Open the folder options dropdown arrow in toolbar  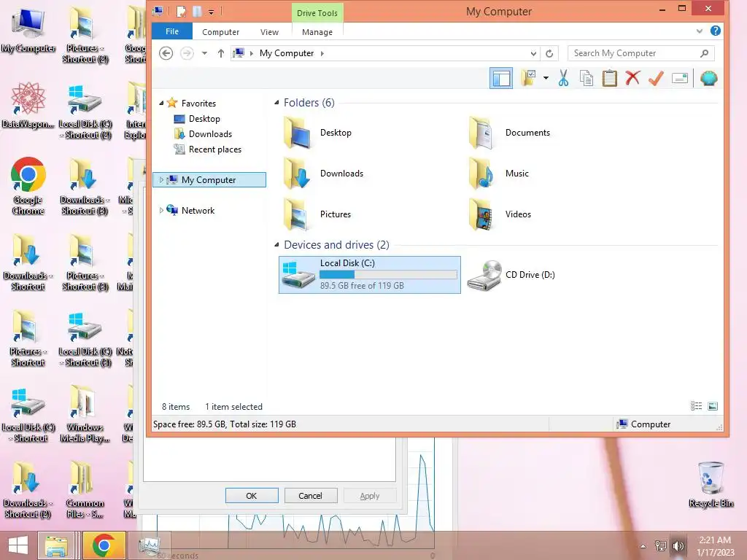pos(546,78)
